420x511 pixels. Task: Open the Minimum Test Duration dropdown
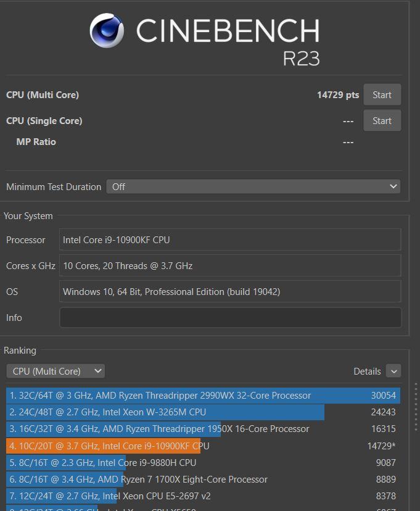coord(253,187)
